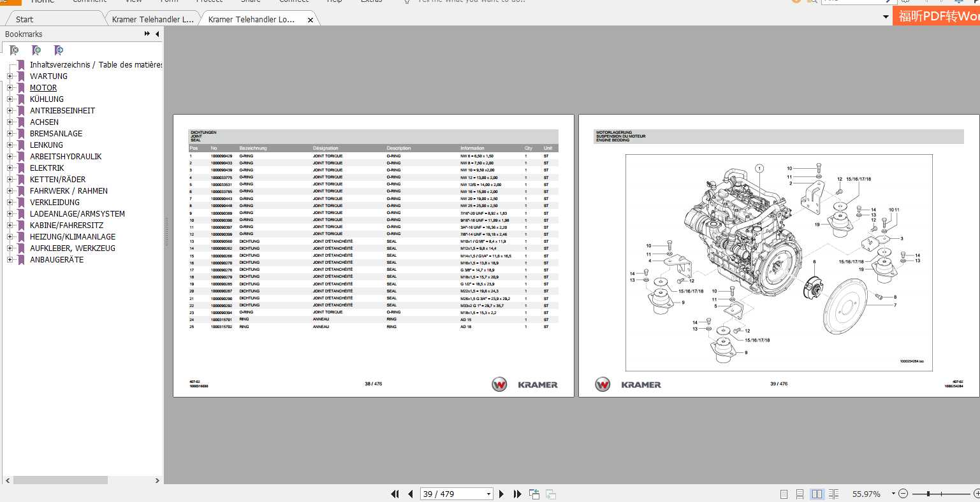Expand the BREMSANLAGE bookmark node
The width and height of the screenshot is (980, 502).
[10, 134]
